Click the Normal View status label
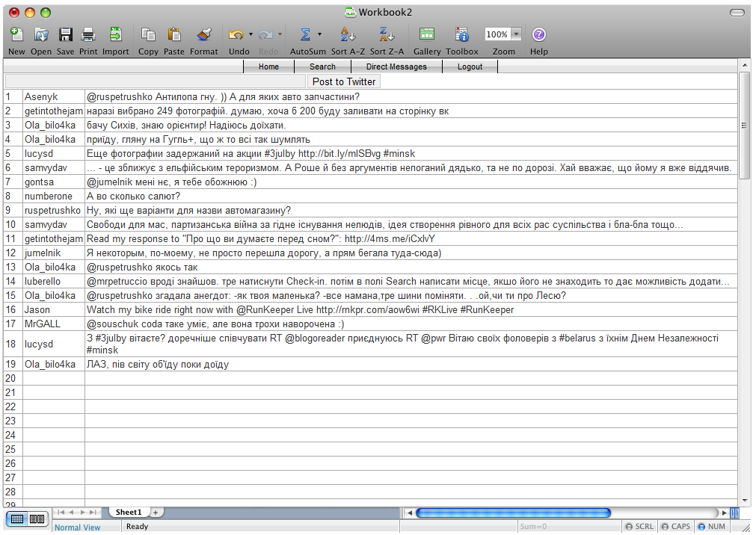 click(78, 528)
